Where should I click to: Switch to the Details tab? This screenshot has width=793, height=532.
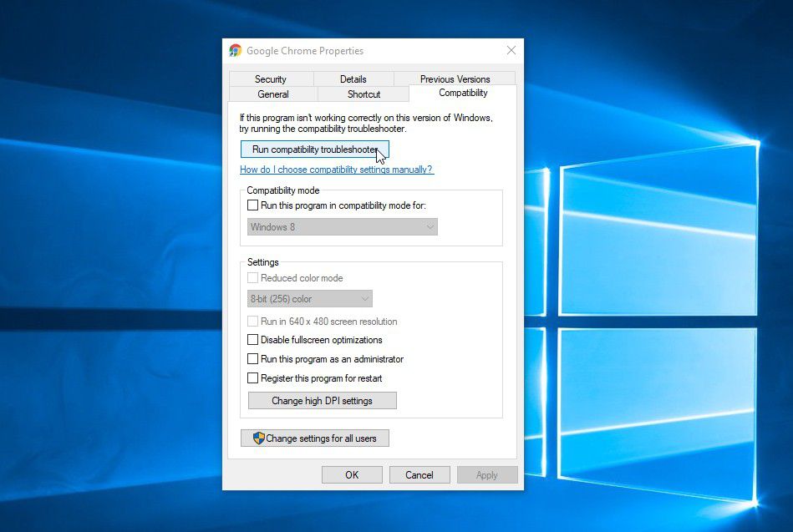coord(353,79)
